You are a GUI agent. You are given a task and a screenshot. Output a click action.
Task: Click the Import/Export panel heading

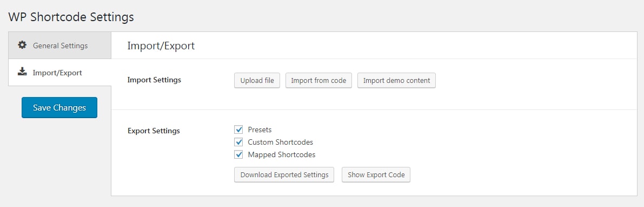(x=161, y=46)
